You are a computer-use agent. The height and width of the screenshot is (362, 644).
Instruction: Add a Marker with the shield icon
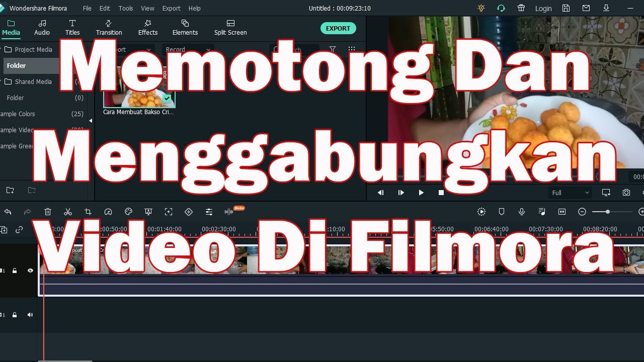pyautogui.click(x=502, y=212)
